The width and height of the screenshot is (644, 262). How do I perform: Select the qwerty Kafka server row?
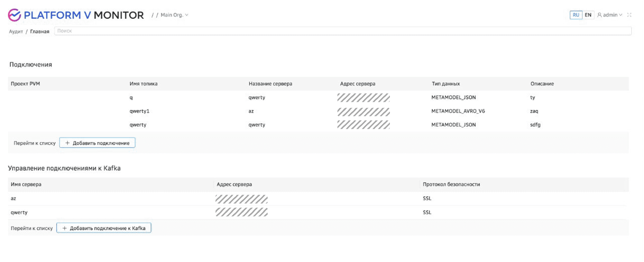tap(19, 213)
